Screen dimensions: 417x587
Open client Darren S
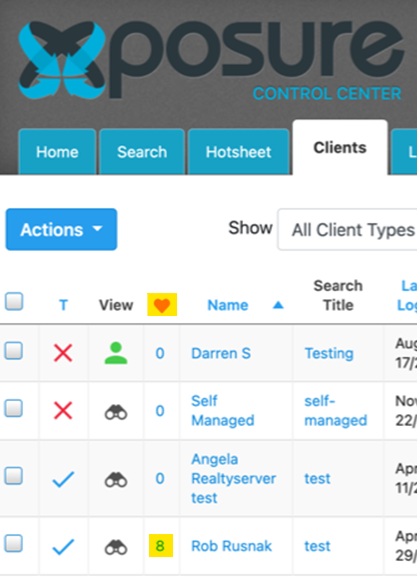[x=221, y=353]
